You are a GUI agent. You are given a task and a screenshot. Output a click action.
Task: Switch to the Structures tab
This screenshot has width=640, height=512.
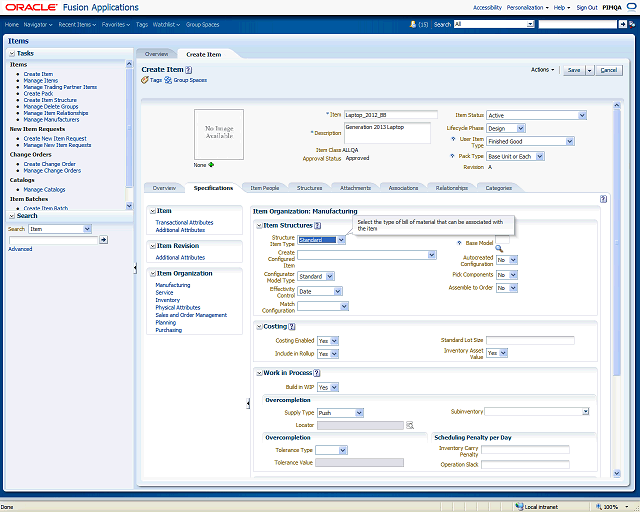309,187
